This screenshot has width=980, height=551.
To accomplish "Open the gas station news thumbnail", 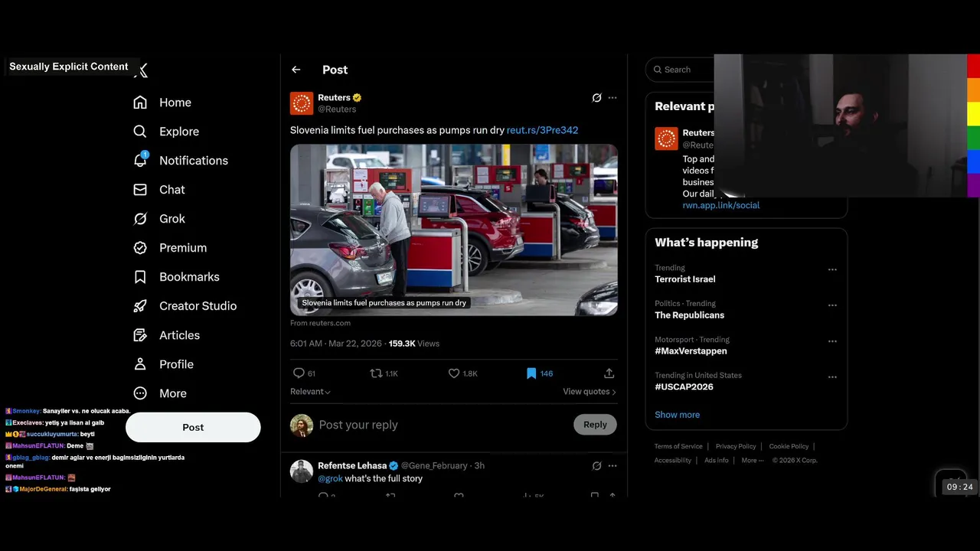I will (x=454, y=230).
